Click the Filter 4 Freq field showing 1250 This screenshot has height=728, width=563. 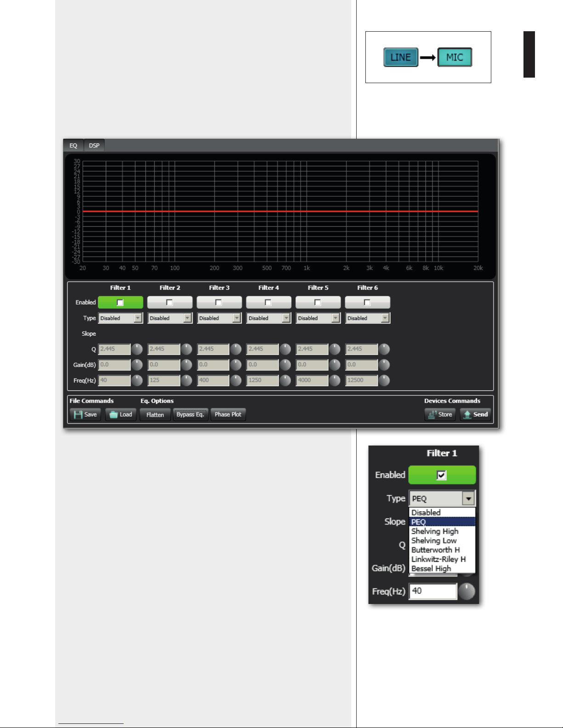[263, 380]
